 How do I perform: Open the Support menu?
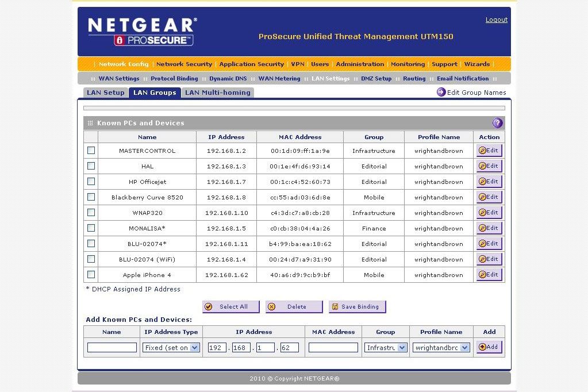444,64
